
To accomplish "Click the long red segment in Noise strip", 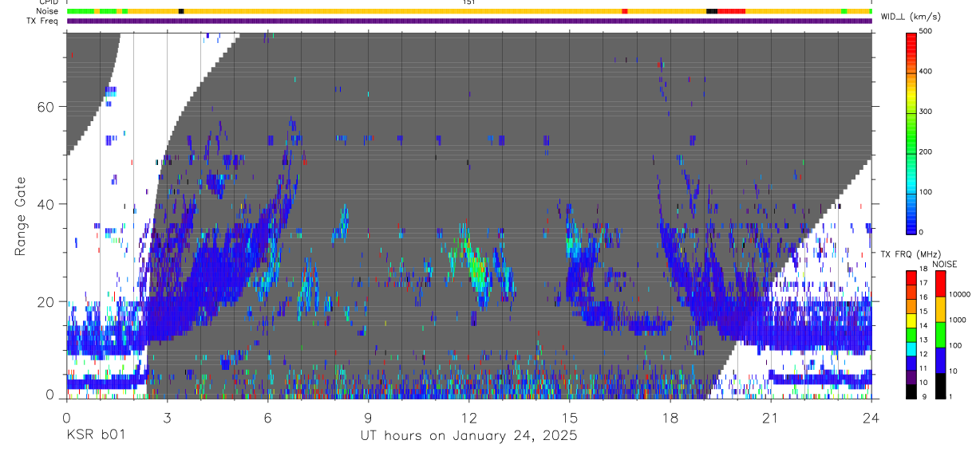I will click(731, 11).
